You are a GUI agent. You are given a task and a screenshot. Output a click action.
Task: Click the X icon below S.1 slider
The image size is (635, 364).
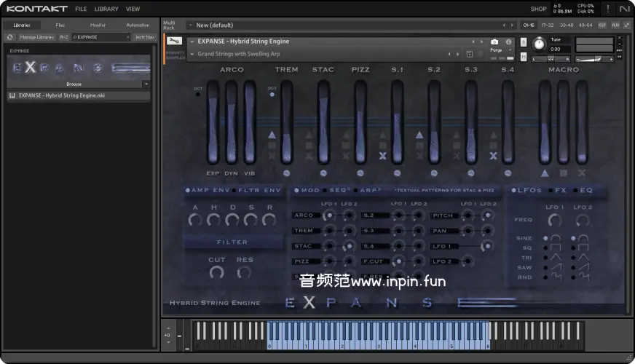click(x=382, y=156)
